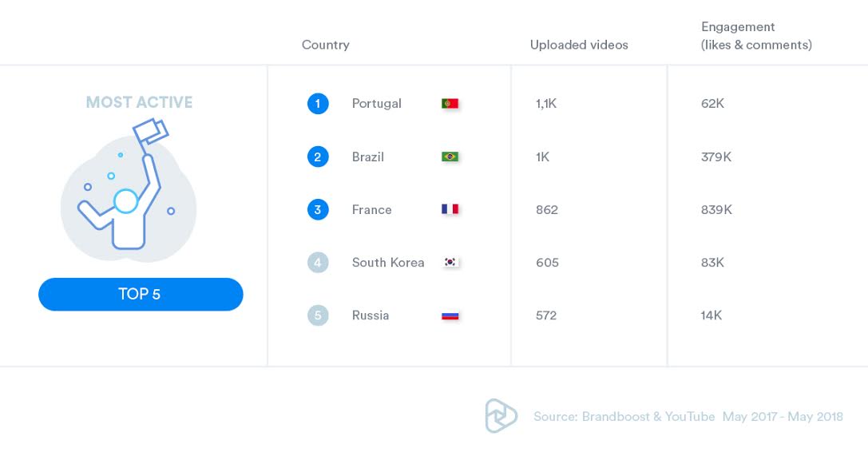This screenshot has width=868, height=460.
Task: Click the TOP 5 button
Action: click(x=141, y=294)
